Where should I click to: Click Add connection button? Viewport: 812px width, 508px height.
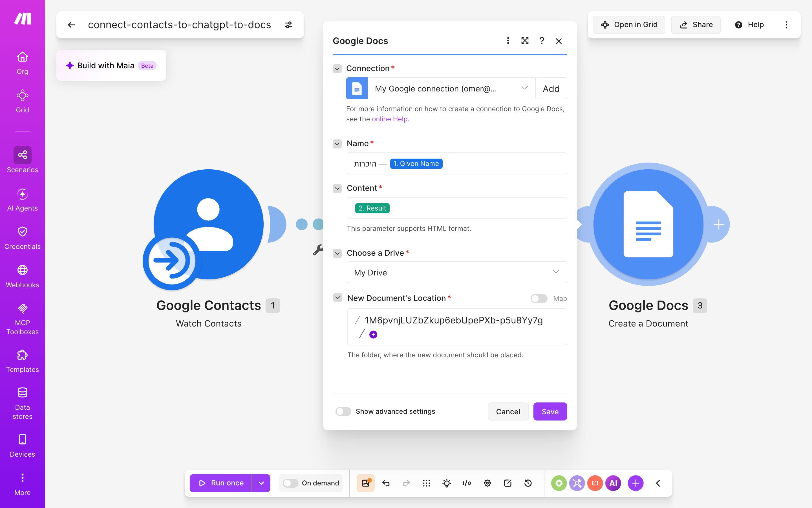(x=551, y=88)
